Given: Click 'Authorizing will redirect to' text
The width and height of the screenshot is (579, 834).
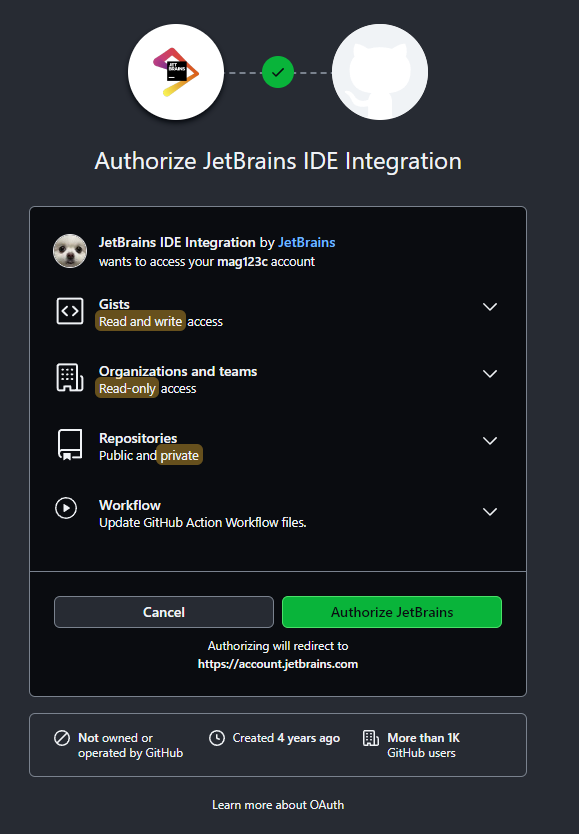Looking at the screenshot, I should tap(278, 646).
